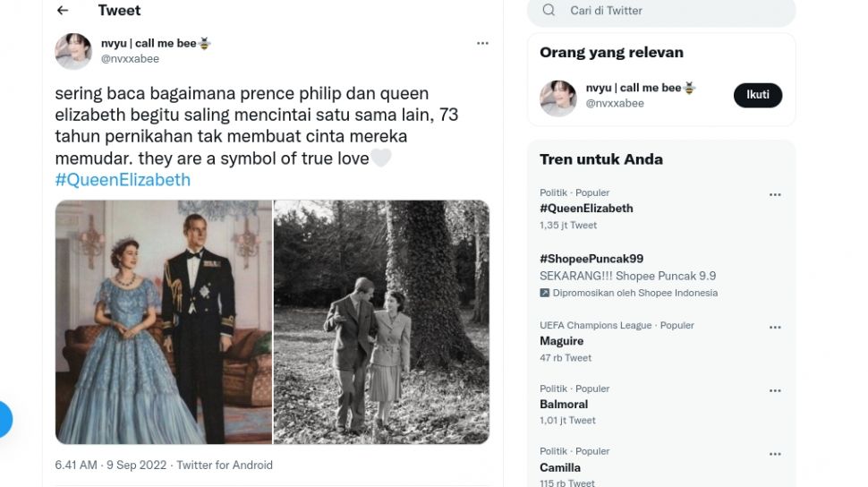Screen dimensions: 868x487
Task: Click the back arrow next to Tweet
Action: 63,10
